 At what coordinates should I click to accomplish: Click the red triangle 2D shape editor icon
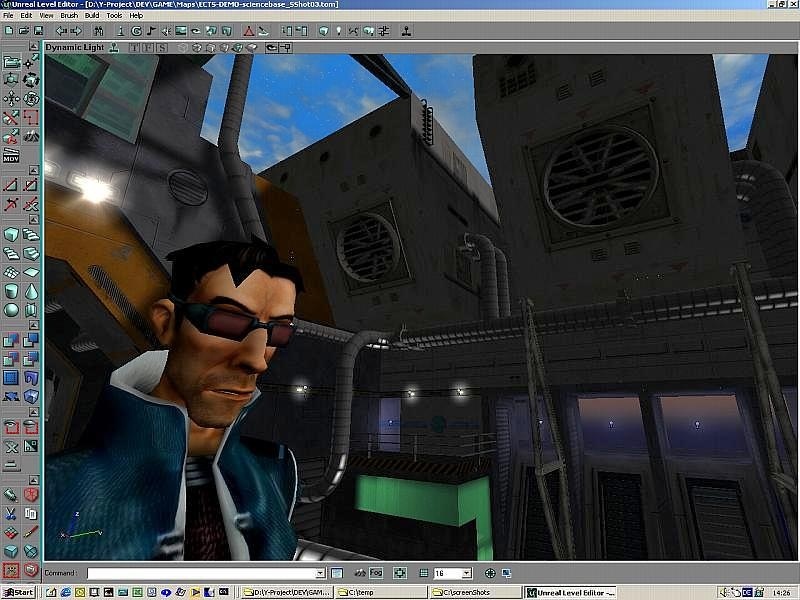248,31
